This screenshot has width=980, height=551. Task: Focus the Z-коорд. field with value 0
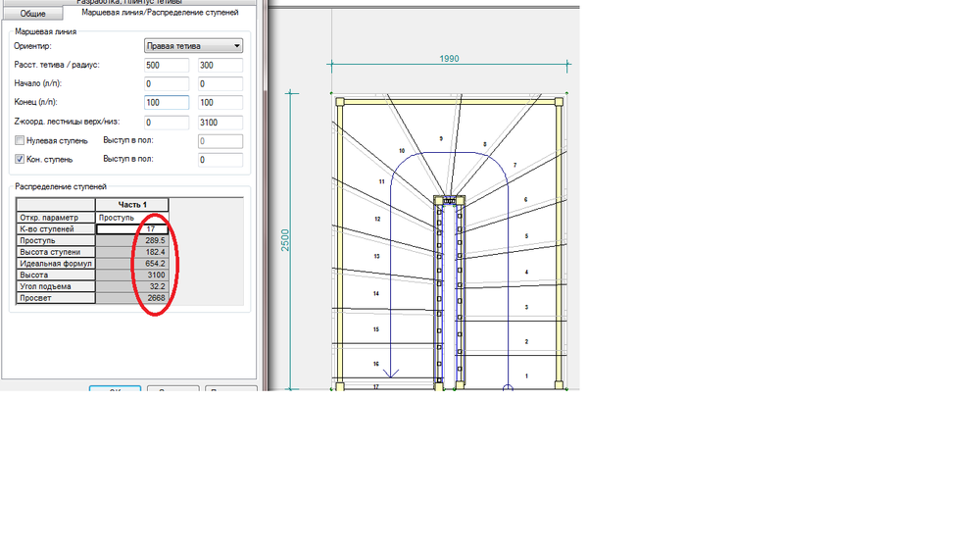tap(167, 123)
